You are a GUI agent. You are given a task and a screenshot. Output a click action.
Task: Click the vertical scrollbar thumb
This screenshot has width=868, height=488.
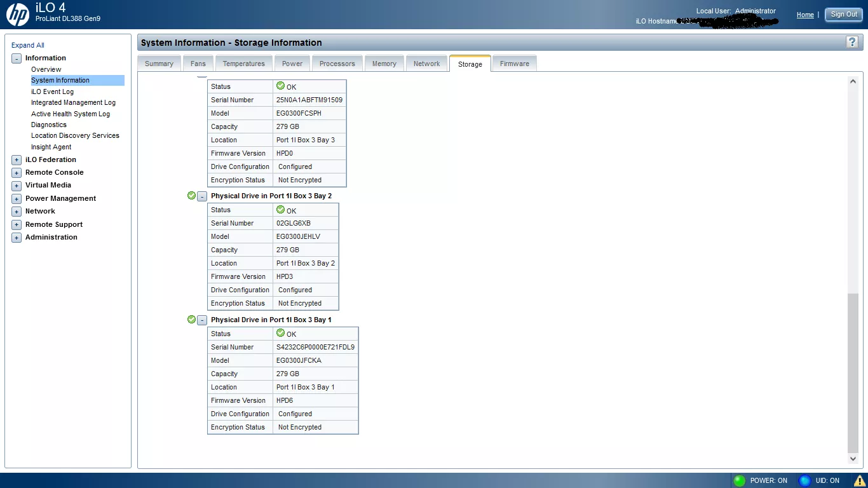[x=853, y=373]
